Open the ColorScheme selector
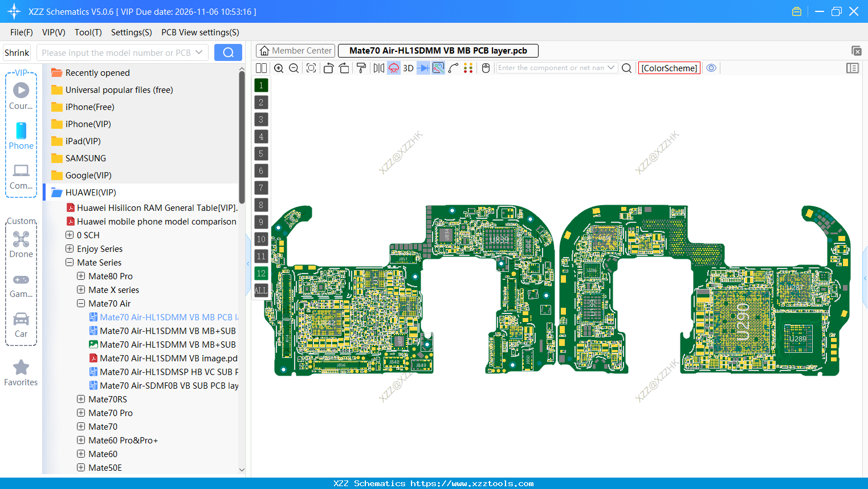 tap(669, 68)
